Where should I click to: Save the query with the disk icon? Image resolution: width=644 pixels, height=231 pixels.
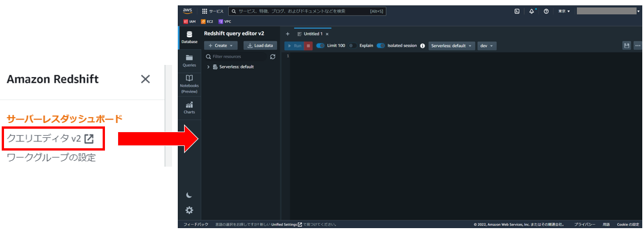pyautogui.click(x=627, y=46)
